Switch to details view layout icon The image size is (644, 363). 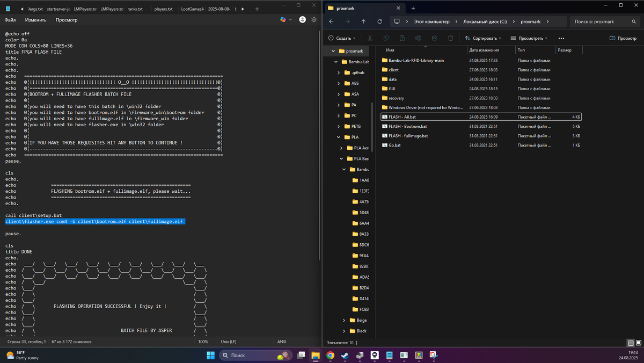coord(631,343)
